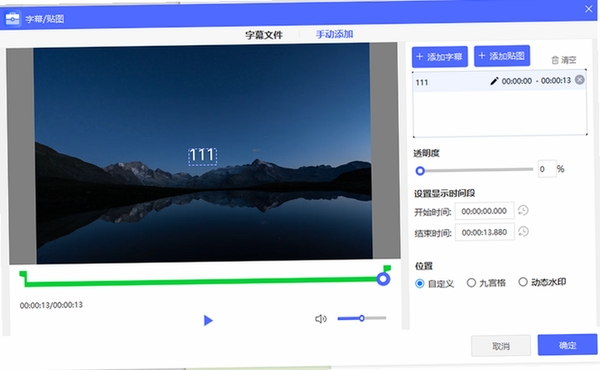
Task: Select the 111 subtitle overlay in preview
Action: (202, 156)
